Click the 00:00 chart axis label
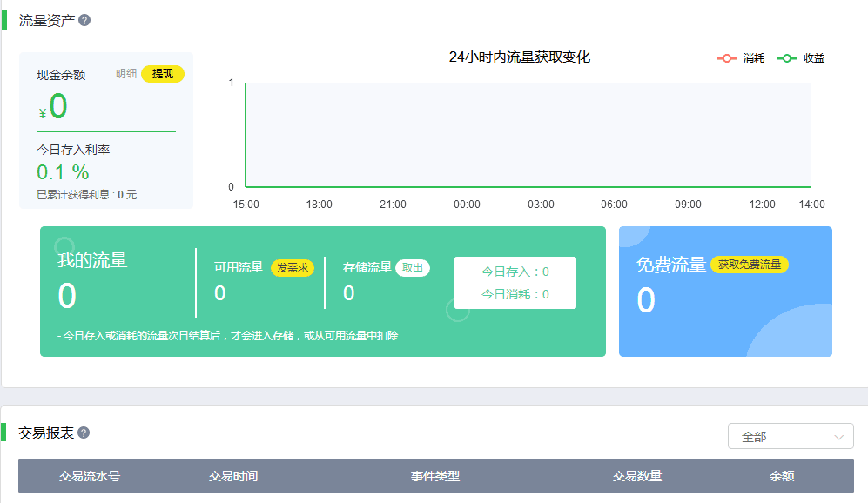The width and height of the screenshot is (868, 503). 468,205
